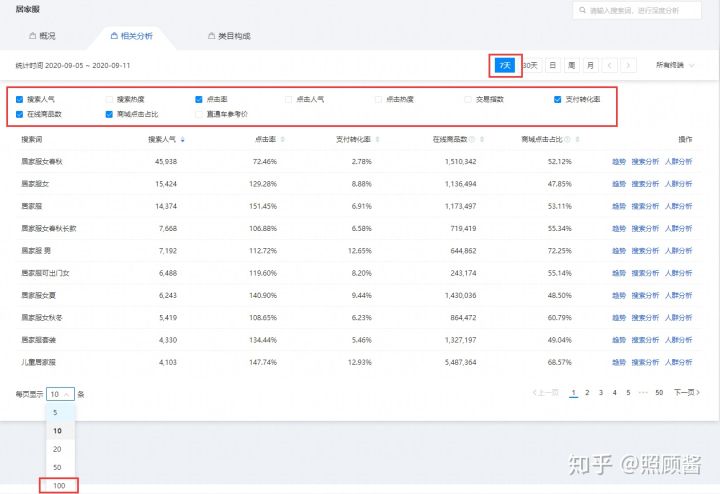Sort table by 商城点击占比 column arrow

click(577, 140)
